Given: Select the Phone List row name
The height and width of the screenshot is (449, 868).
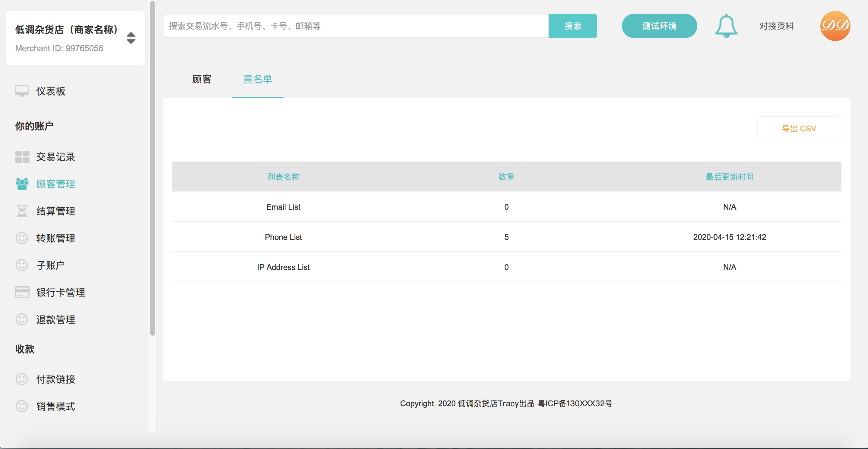Looking at the screenshot, I should pyautogui.click(x=284, y=237).
